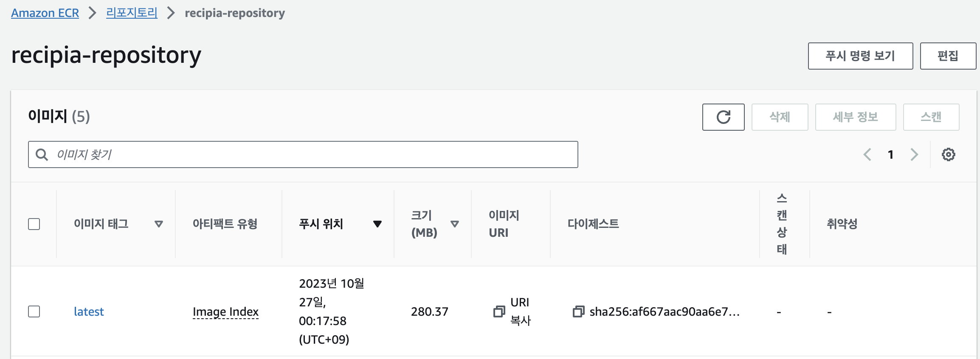Navigate to 리포지토리 breadcrumb
980x359 pixels.
click(132, 13)
